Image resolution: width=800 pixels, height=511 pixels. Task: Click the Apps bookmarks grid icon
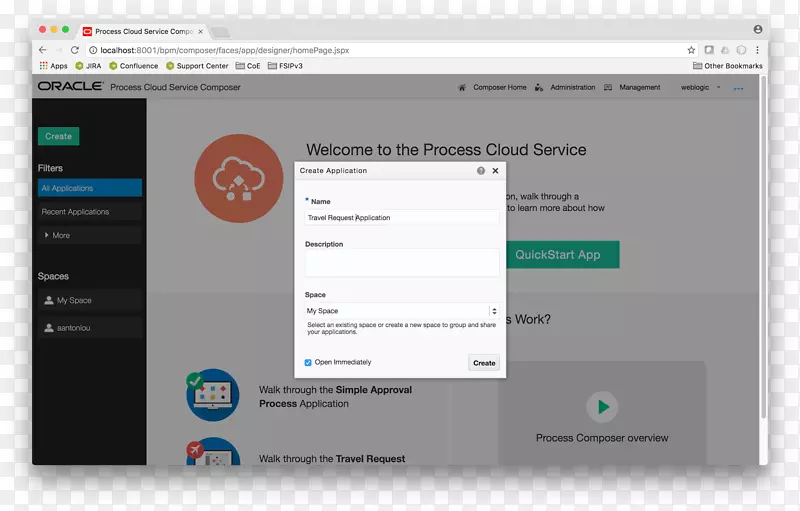click(44, 66)
